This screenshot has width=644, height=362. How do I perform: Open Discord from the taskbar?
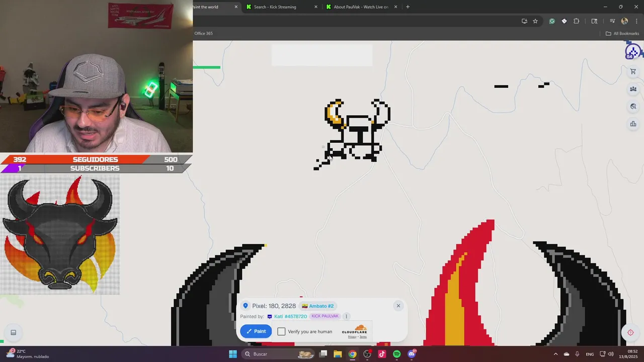[412, 354]
